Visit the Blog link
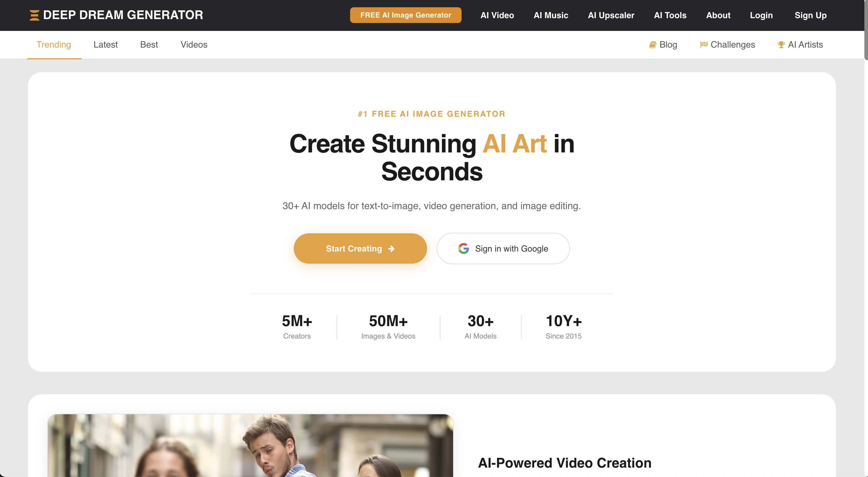This screenshot has width=868, height=477. pos(663,45)
